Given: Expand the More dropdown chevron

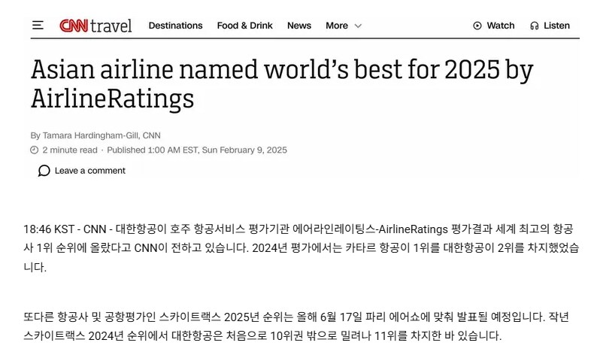Looking at the screenshot, I should 358,26.
